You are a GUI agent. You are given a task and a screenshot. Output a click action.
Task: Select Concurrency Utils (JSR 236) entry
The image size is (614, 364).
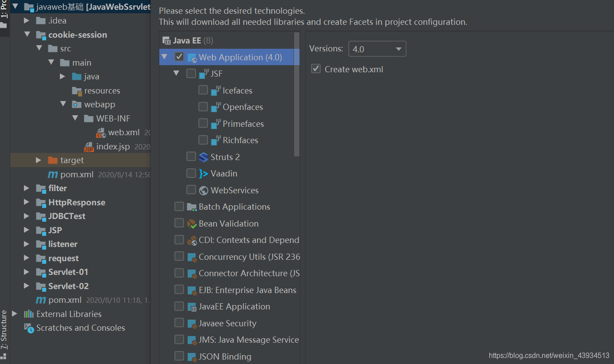click(249, 257)
